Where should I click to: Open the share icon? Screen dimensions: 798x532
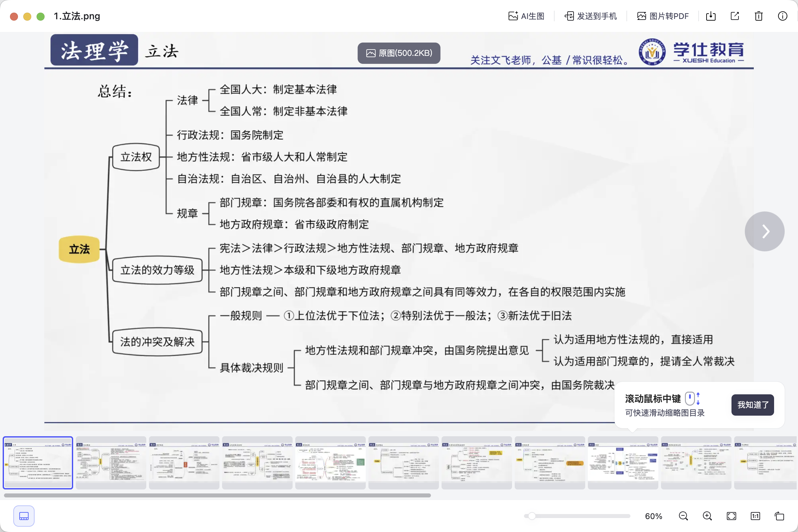click(x=735, y=16)
